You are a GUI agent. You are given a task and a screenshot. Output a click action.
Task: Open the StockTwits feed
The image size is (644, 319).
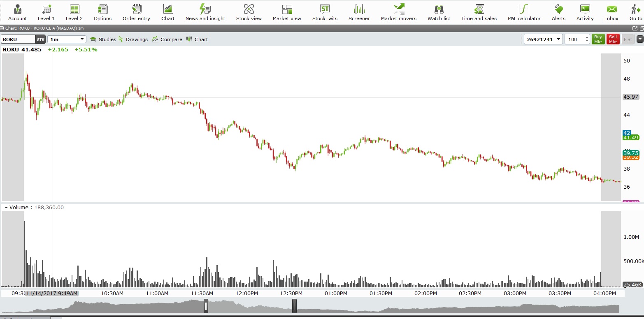click(325, 12)
